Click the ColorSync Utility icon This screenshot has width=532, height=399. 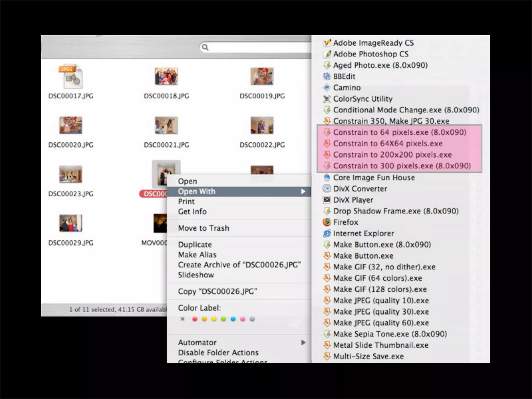click(327, 99)
